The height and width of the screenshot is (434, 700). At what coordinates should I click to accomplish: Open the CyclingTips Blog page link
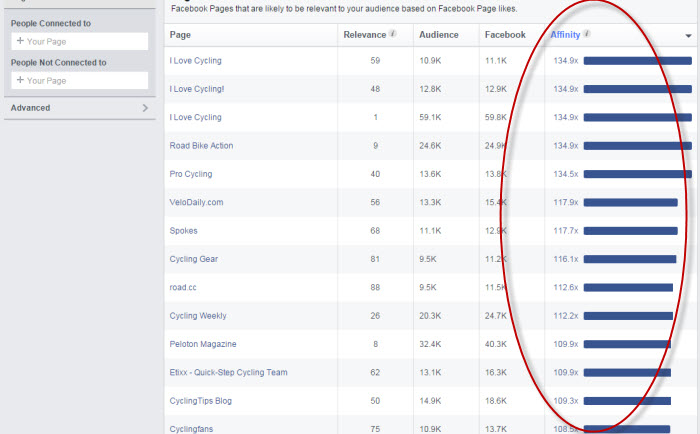click(200, 401)
